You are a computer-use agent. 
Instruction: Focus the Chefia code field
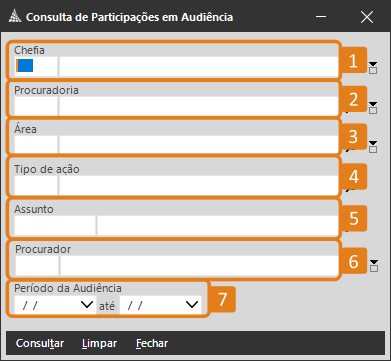[36, 66]
